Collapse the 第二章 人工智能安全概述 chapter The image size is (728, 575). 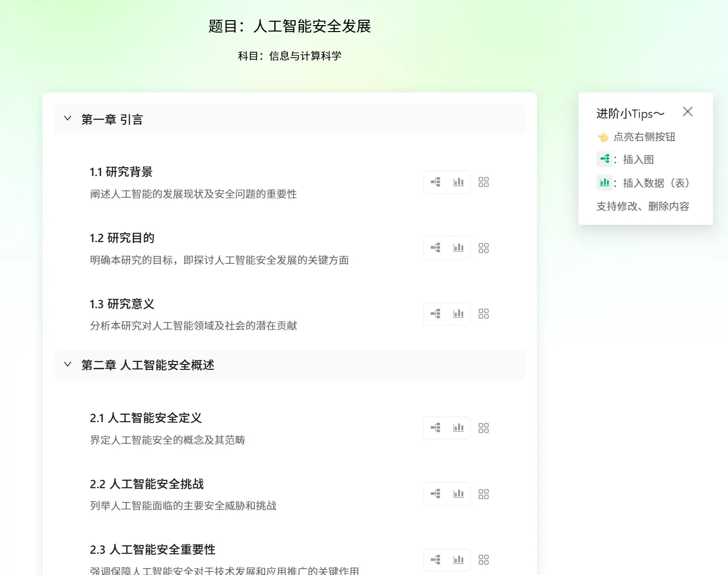68,364
